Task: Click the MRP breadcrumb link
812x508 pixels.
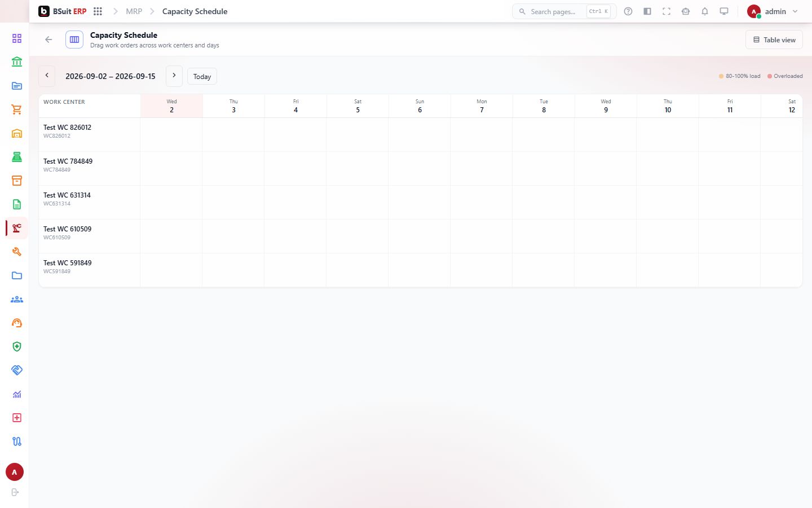Action: click(134, 11)
